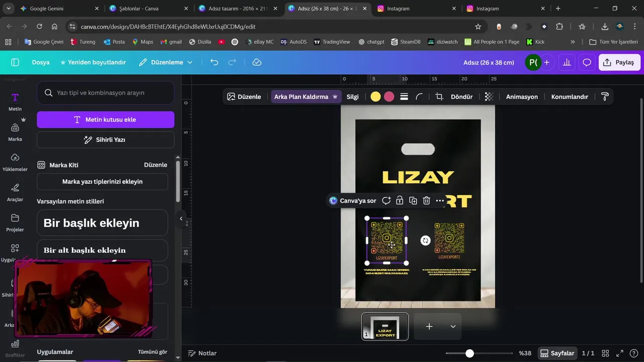
Task: Lock the selected element
Action: tap(399, 201)
